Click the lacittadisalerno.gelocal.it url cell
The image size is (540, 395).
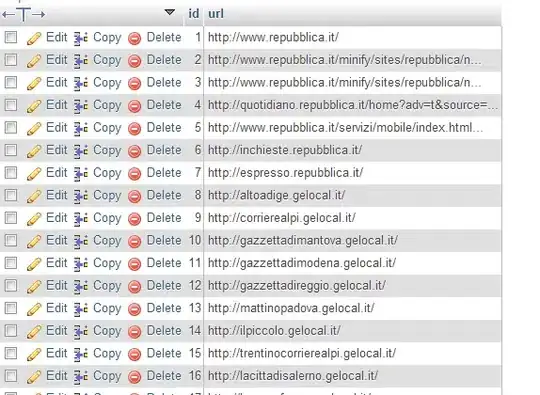(x=352, y=375)
